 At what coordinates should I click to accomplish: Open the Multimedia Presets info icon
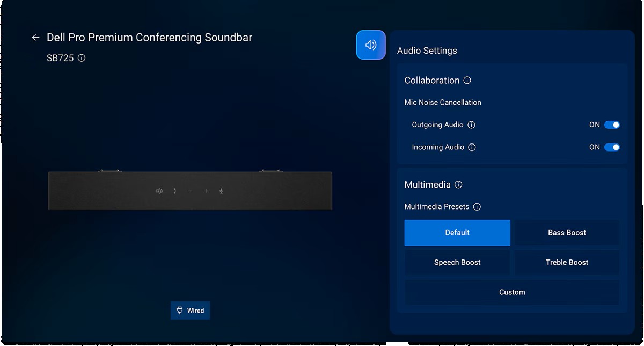point(478,206)
